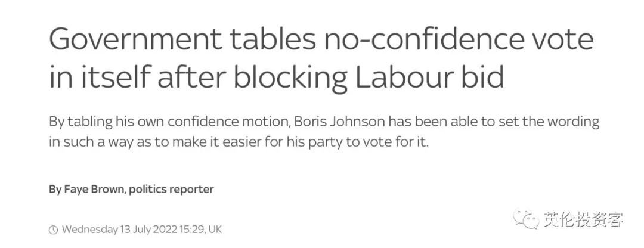644x248 pixels.
Task: Click the word 'By' starting the byline
Action: pos(55,190)
